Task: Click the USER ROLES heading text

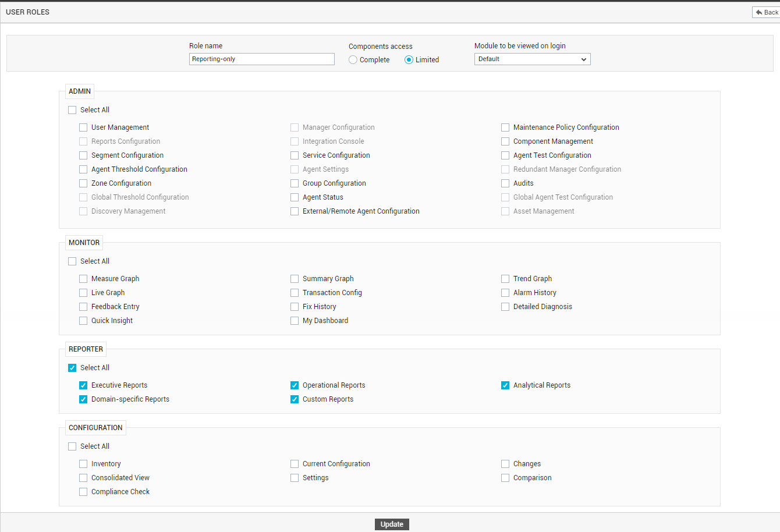Action: pos(28,12)
